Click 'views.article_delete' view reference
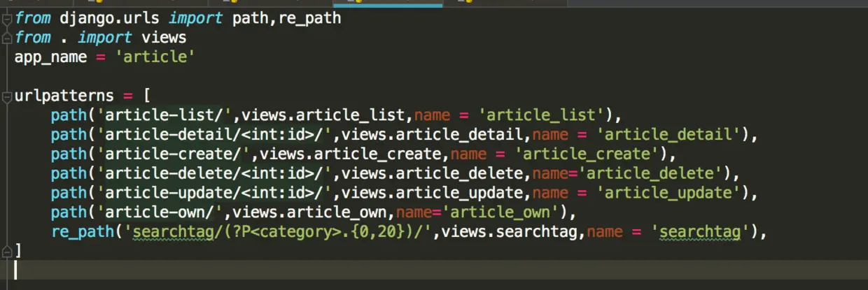This screenshot has height=290, width=868. (433, 173)
